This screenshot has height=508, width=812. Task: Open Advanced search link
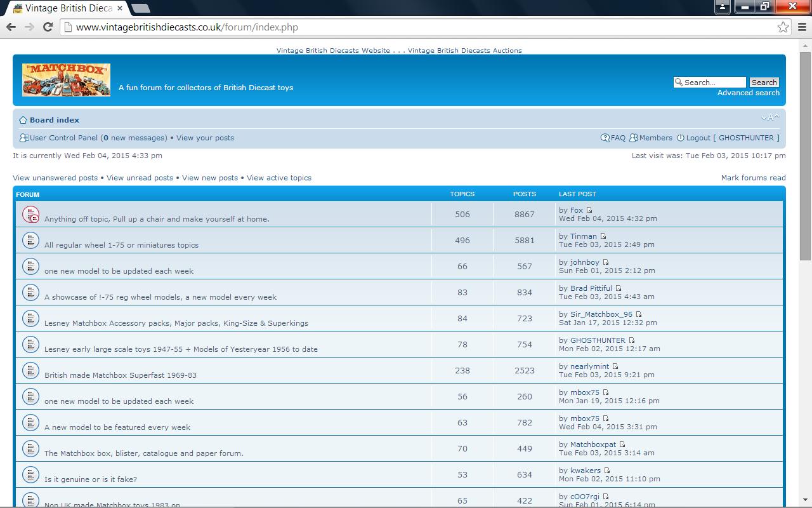point(749,93)
